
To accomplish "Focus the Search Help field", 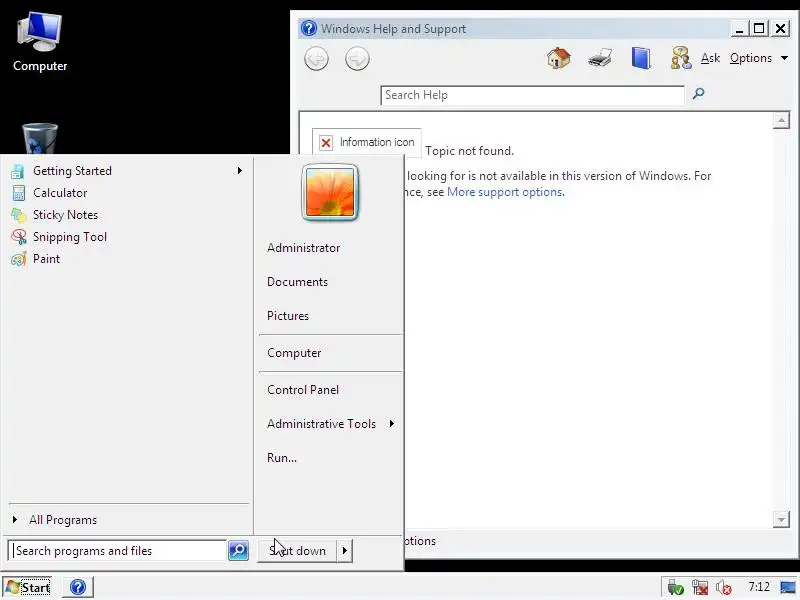I will pos(532,95).
